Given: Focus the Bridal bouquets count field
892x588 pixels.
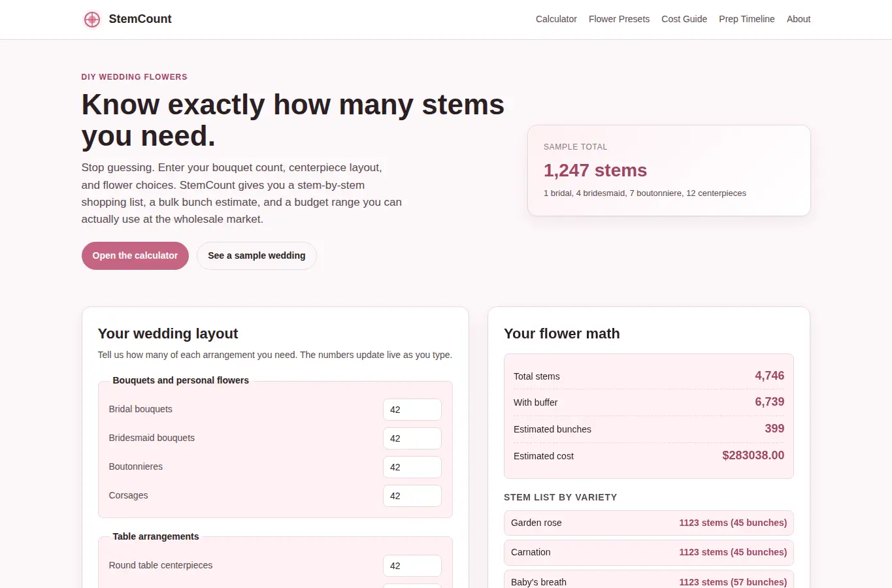Looking at the screenshot, I should [412, 410].
